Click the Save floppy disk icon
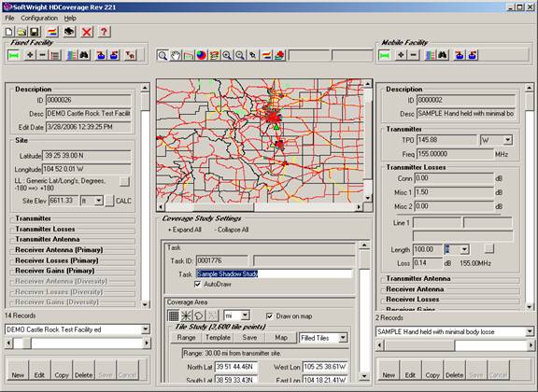This screenshot has width=538, height=392. tap(35, 32)
